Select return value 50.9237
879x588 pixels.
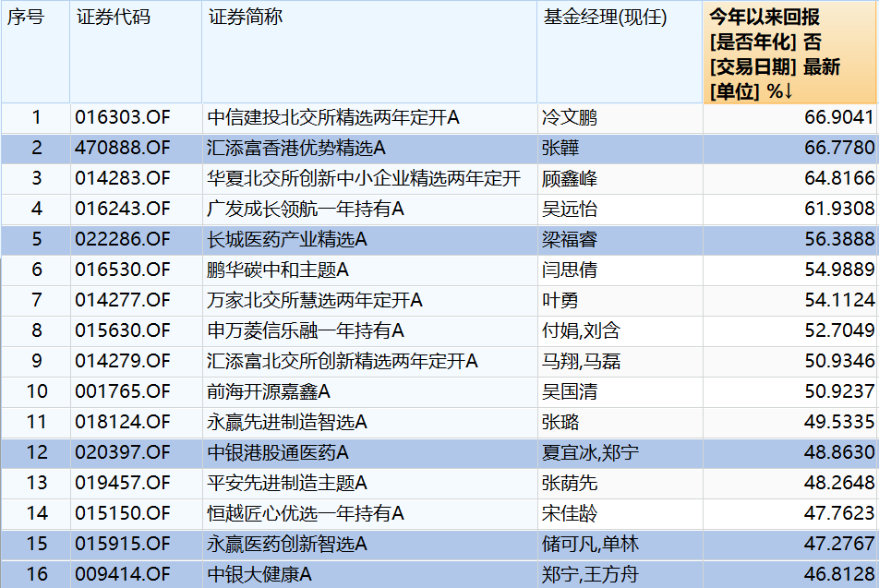coord(839,391)
